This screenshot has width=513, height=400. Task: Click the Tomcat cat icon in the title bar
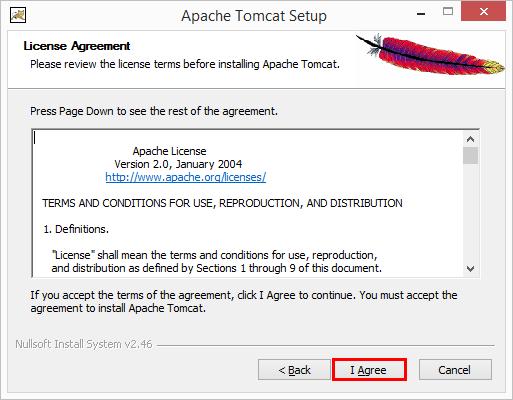click(18, 15)
